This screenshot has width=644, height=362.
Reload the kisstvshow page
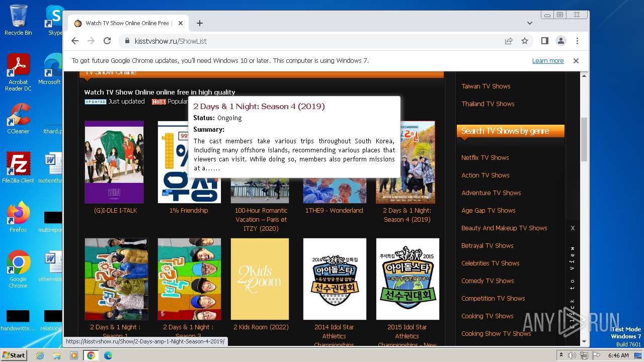[x=107, y=41]
